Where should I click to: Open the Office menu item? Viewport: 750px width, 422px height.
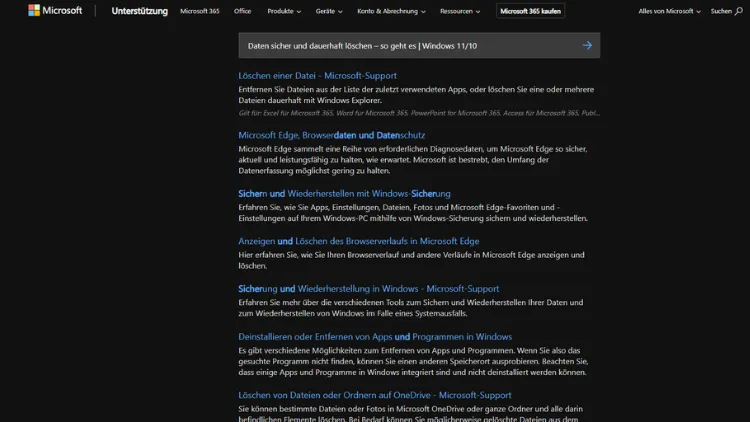pos(243,11)
